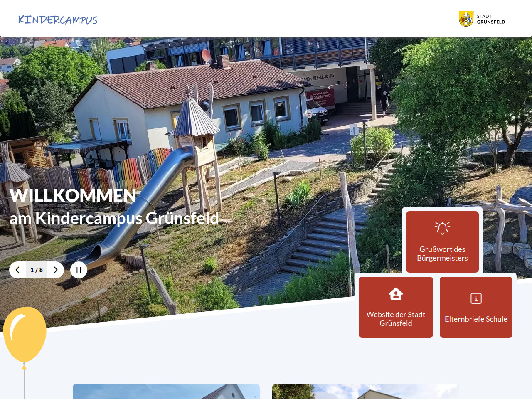
Task: Go to previous slide arrow
Action: [x=18, y=270]
